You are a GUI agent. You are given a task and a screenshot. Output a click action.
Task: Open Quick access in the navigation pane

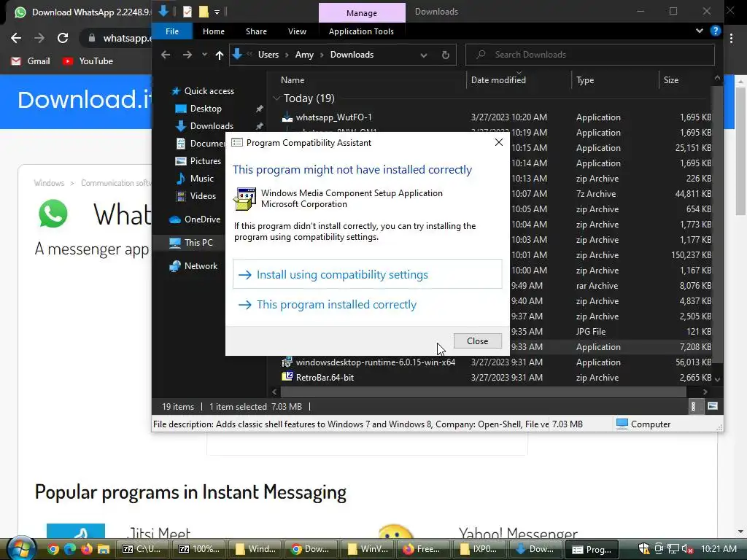[209, 91]
